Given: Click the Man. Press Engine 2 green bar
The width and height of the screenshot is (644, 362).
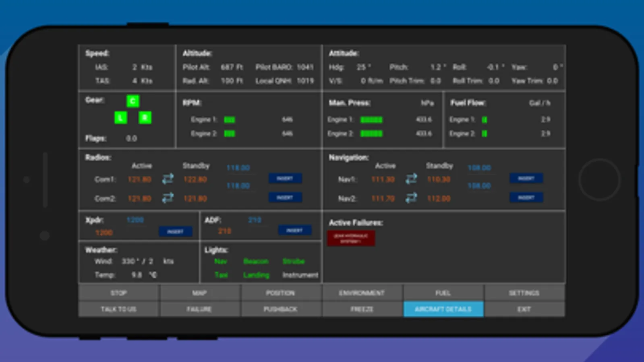Looking at the screenshot, I should (371, 134).
